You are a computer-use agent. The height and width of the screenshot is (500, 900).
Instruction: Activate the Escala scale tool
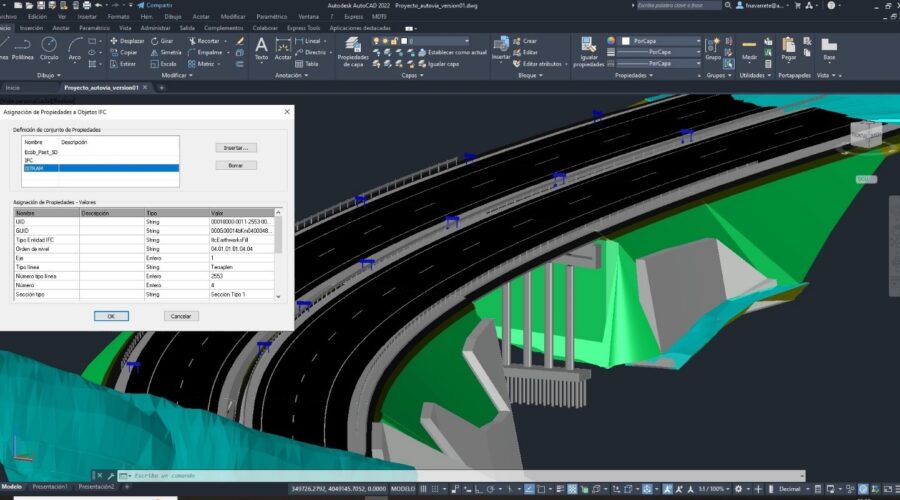coord(164,64)
